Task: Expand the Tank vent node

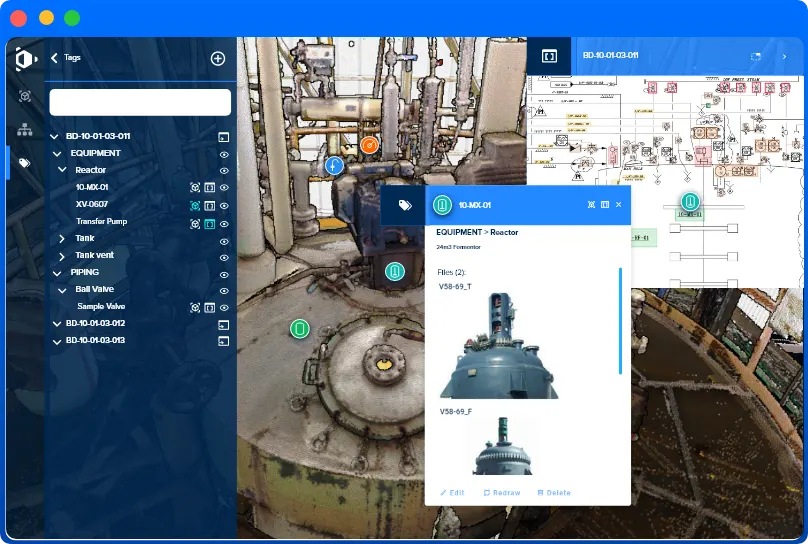Action: pos(62,256)
